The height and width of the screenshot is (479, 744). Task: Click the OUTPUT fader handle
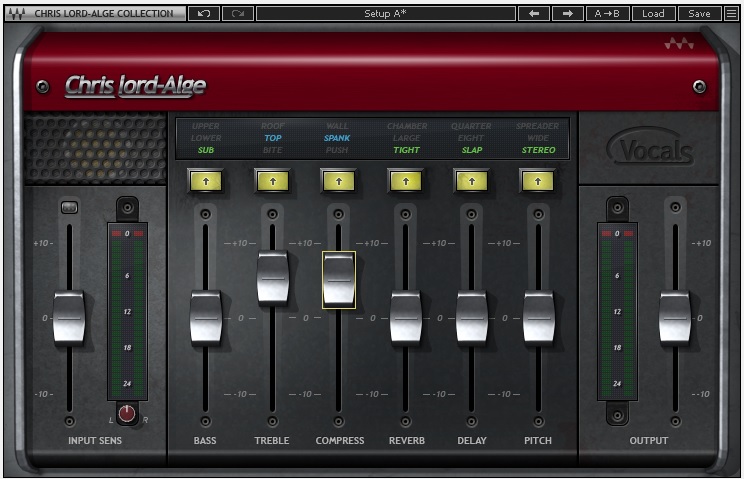[x=675, y=317]
